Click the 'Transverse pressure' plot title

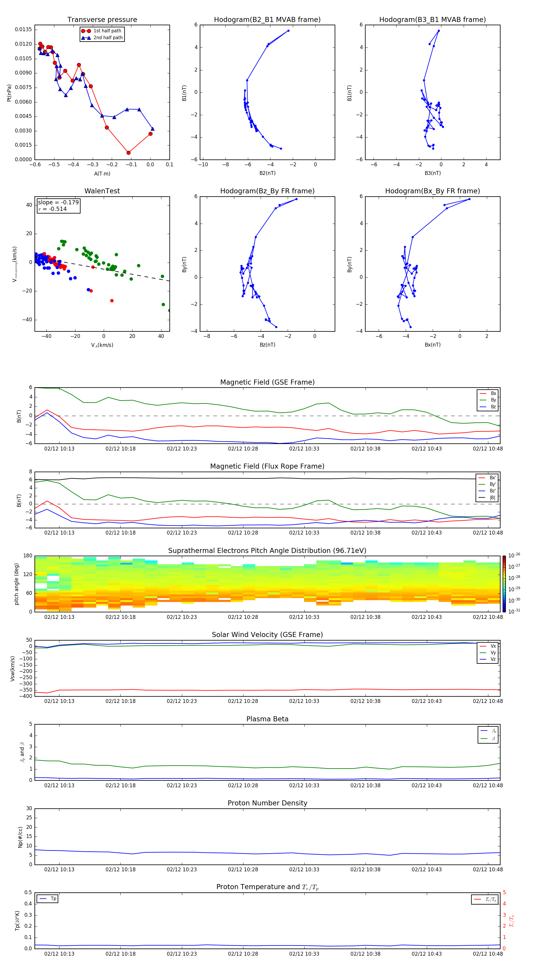coord(102,20)
